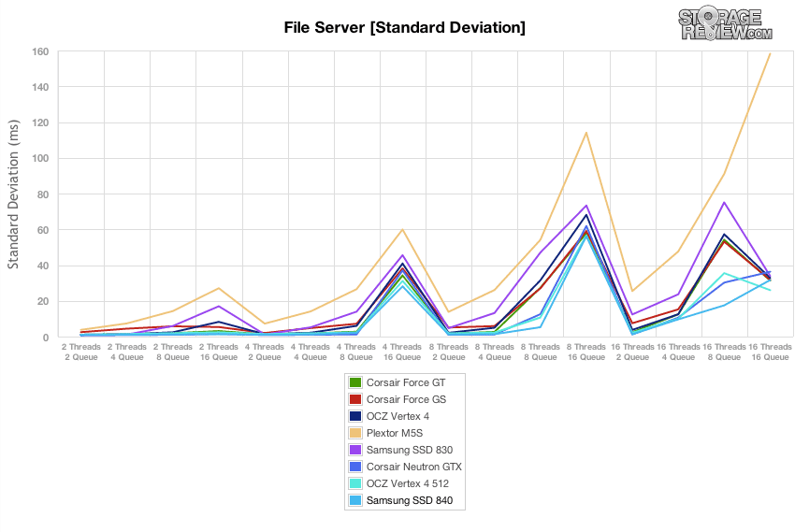Click Plextor M5S peak at 4 Threads 16 Queue

(x=402, y=229)
